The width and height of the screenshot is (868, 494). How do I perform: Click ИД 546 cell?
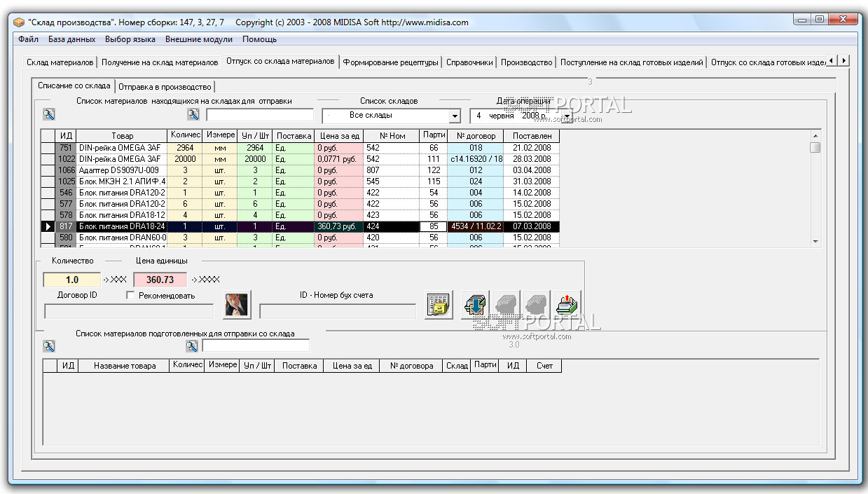click(x=66, y=193)
